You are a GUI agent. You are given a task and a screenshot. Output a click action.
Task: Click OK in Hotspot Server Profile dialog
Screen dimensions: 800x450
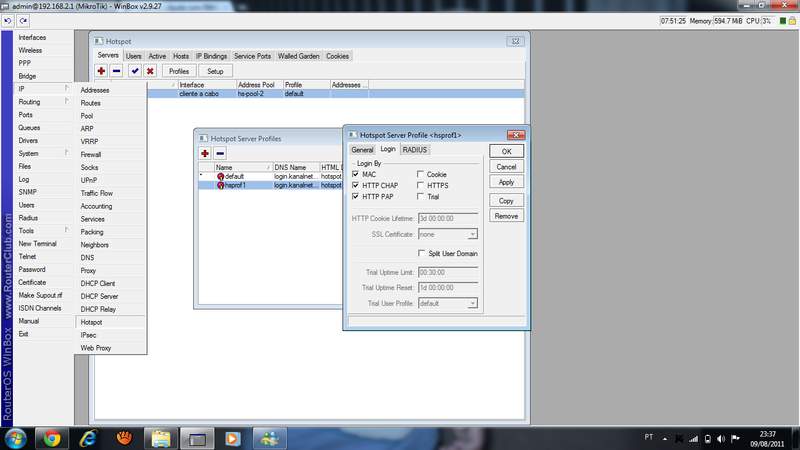click(506, 151)
